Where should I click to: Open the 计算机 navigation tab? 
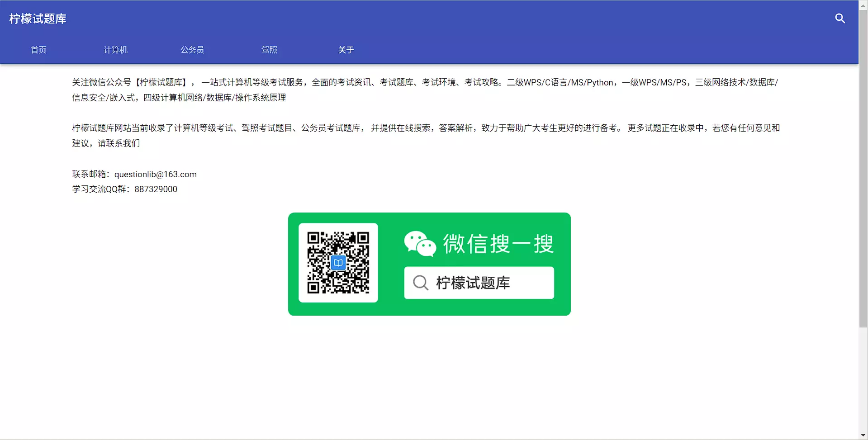[x=115, y=50]
